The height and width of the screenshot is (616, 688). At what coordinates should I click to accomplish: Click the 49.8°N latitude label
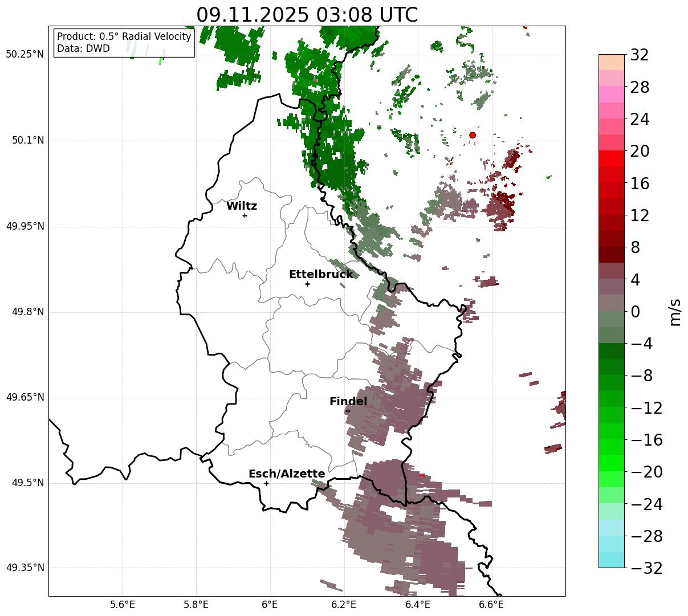pos(28,312)
